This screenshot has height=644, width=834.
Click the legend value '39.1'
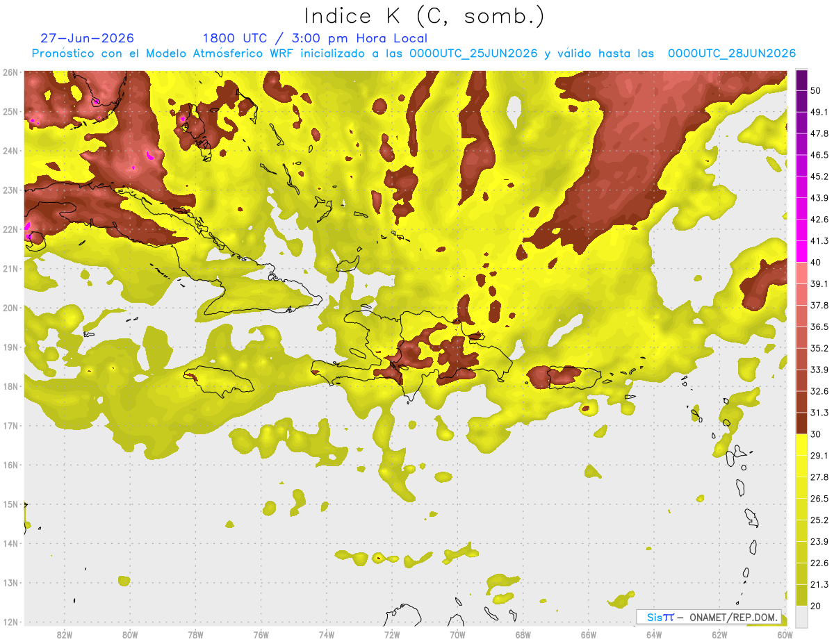point(819,283)
